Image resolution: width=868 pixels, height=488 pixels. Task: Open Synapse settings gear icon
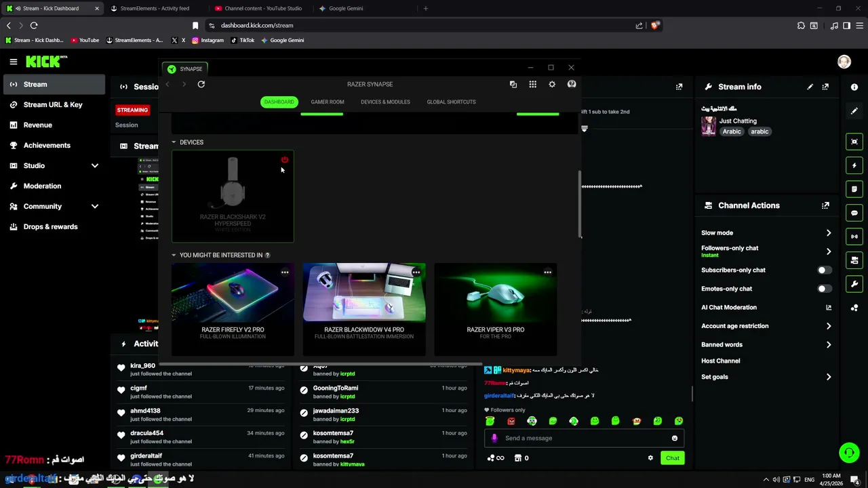552,84
